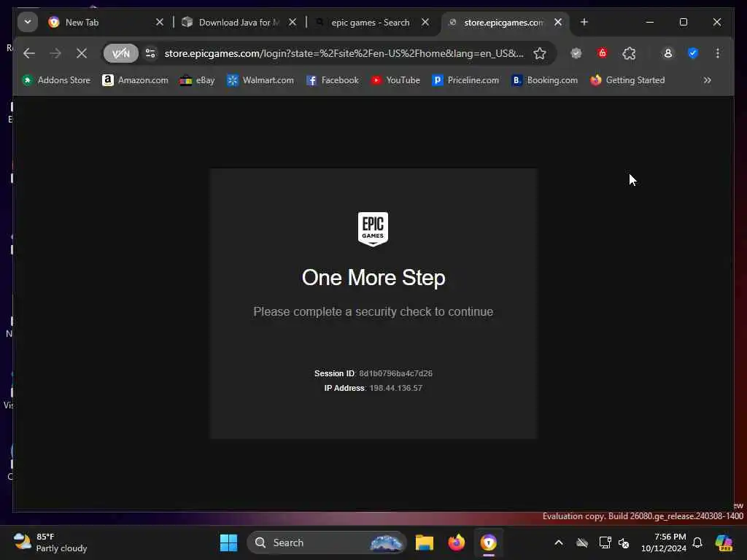Open the tab search dropdown arrow

(x=28, y=22)
